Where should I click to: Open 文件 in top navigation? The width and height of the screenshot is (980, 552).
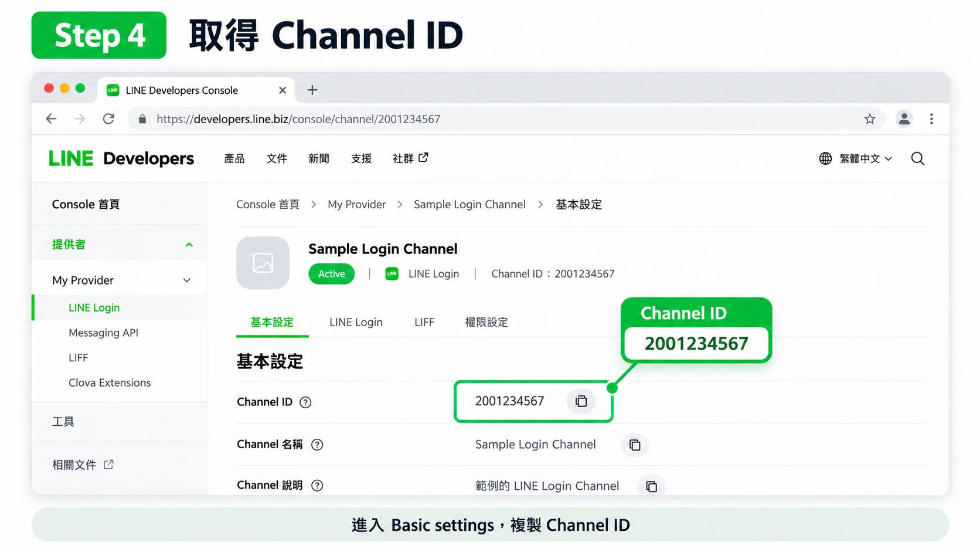click(277, 158)
